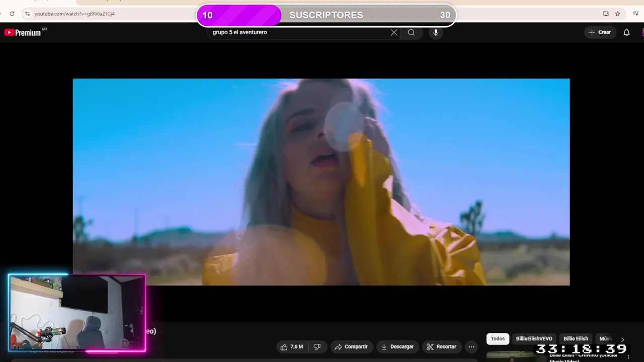This screenshot has width=644, height=362.
Task: Start voice search with the microphone icon
Action: 436,32
